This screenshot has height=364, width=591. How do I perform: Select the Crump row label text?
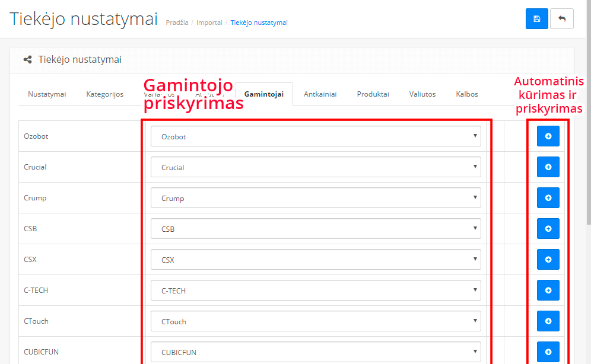coord(35,198)
